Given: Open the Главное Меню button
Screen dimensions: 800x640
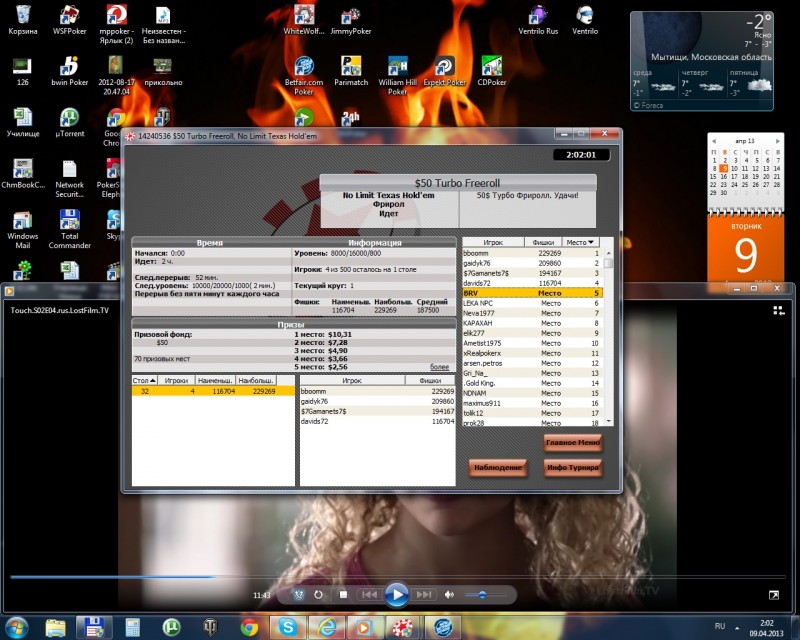Looking at the screenshot, I should pos(573,443).
